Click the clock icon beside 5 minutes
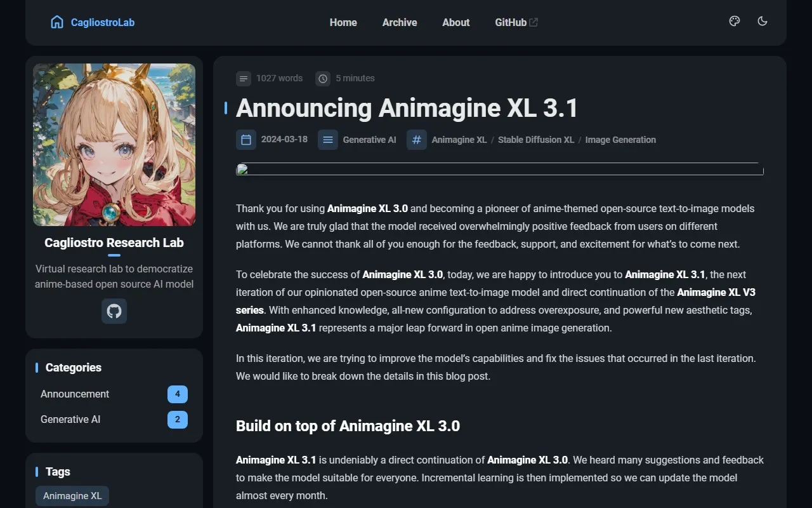 pyautogui.click(x=323, y=78)
